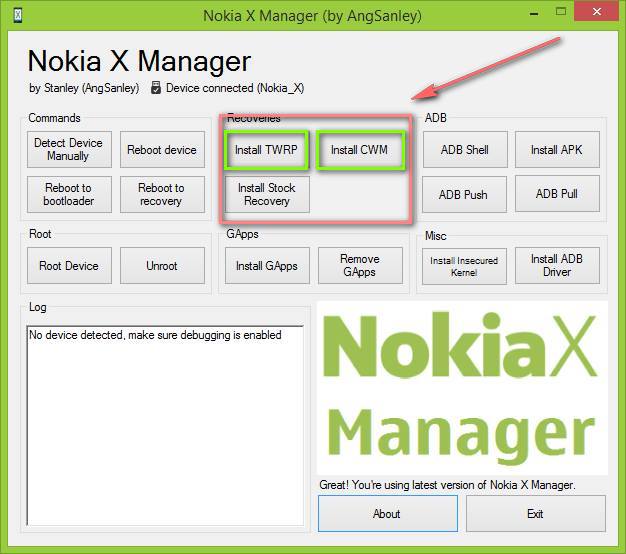Maximize the Nokia X Manager window
Screen dimensions: 626x554
(561, 12)
